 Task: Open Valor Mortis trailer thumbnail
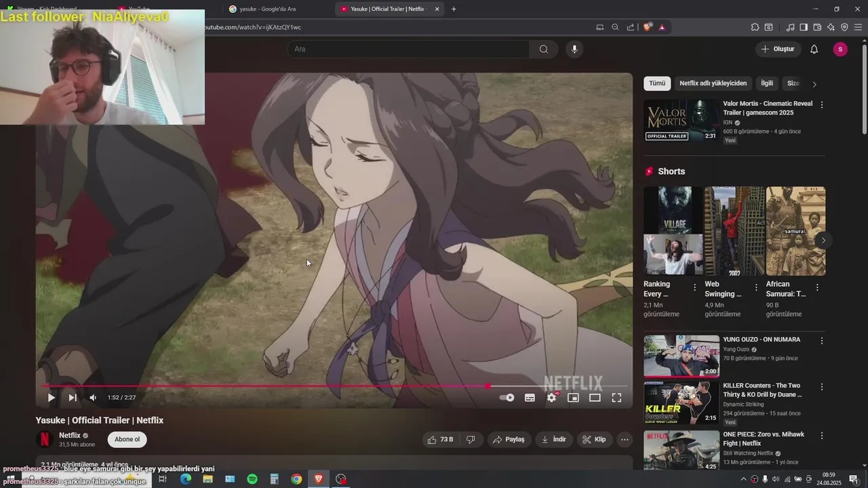click(x=682, y=121)
